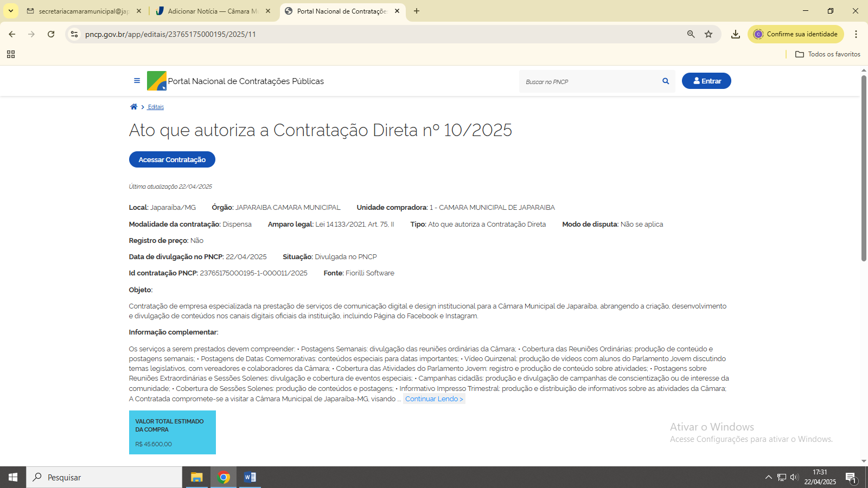Image resolution: width=868 pixels, height=488 pixels.
Task: Switch to the secretariacamaramunicipal email tab
Action: click(84, 11)
